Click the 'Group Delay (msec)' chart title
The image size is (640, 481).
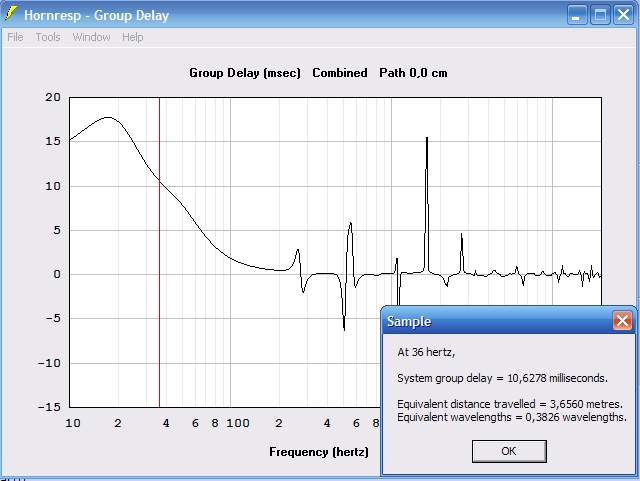244,73
